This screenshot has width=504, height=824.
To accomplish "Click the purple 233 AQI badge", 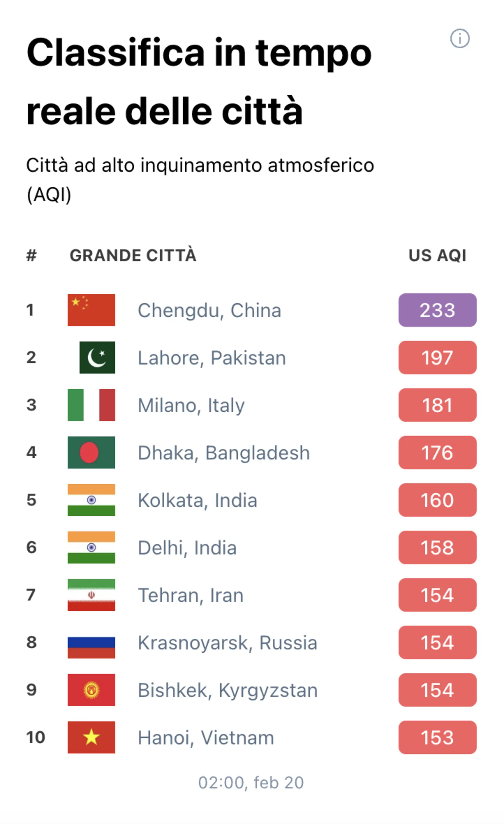I will 437,310.
